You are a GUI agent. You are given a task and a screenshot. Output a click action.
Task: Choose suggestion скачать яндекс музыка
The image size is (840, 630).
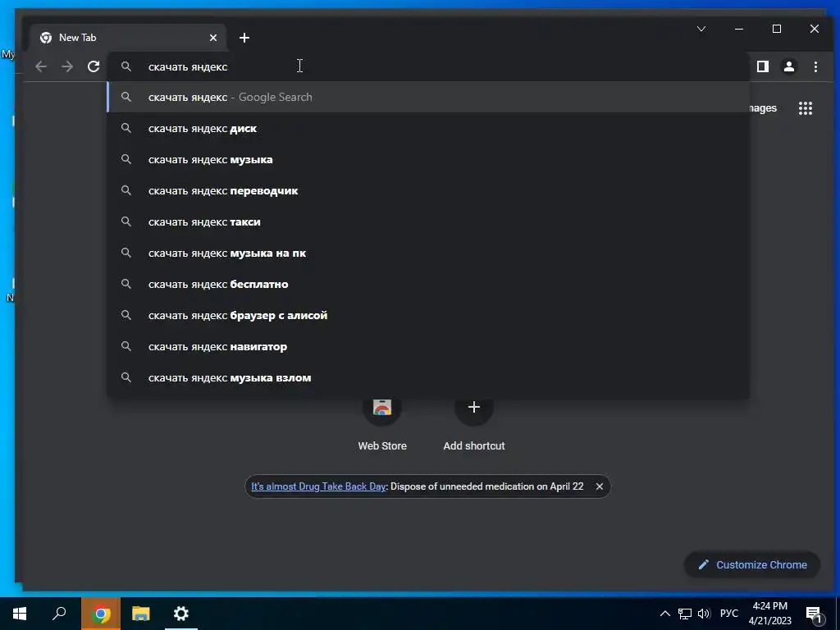[428, 160]
